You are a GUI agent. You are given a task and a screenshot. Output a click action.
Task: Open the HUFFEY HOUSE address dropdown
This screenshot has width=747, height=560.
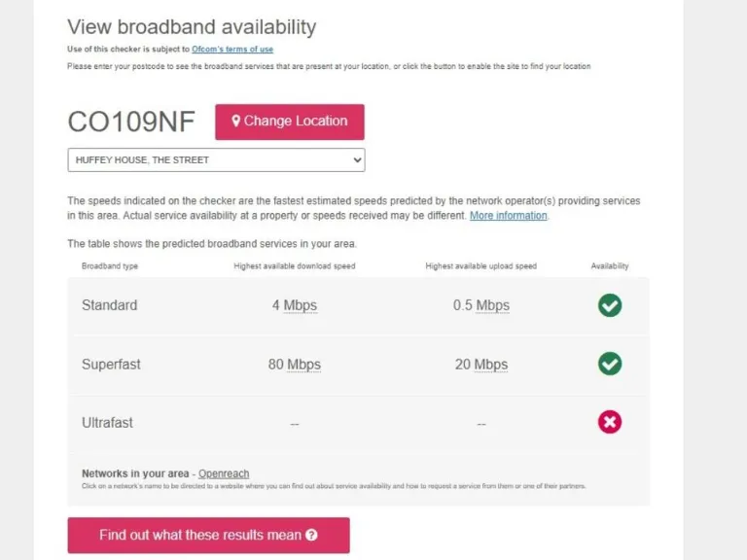click(x=216, y=159)
